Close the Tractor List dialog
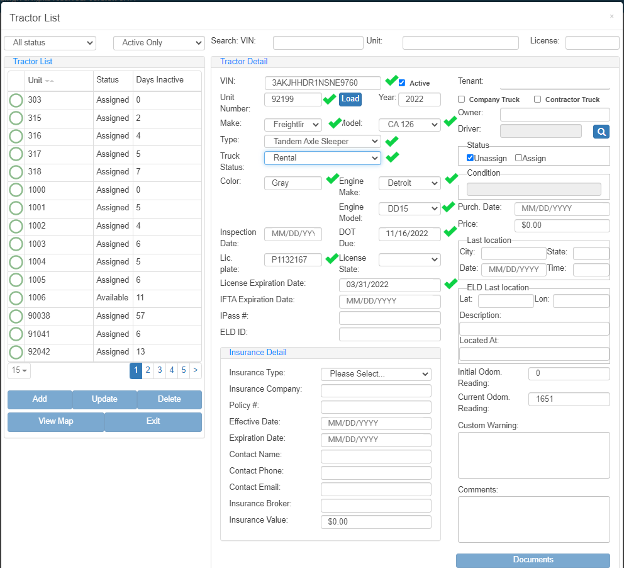Image resolution: width=624 pixels, height=568 pixels. [x=612, y=16]
